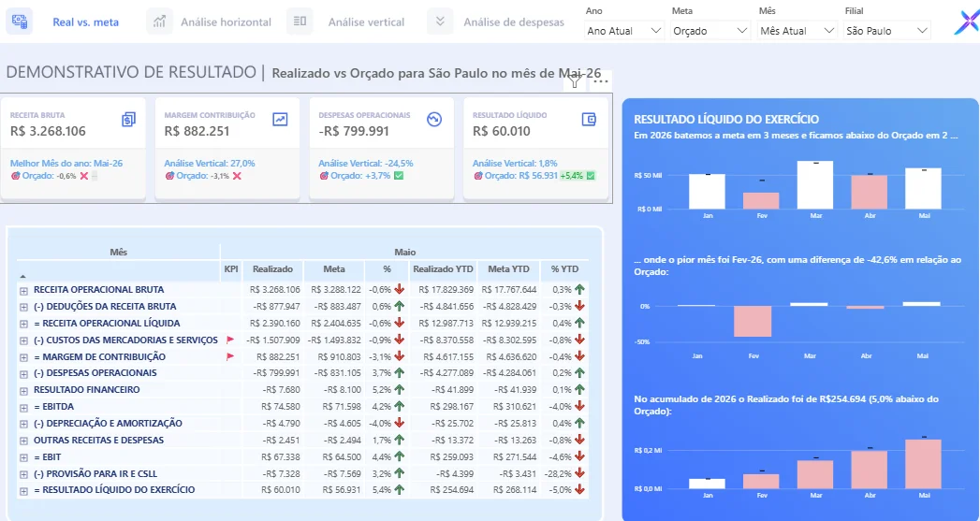980x521 pixels.
Task: Click the Análise vertical icon
Action: (x=300, y=22)
